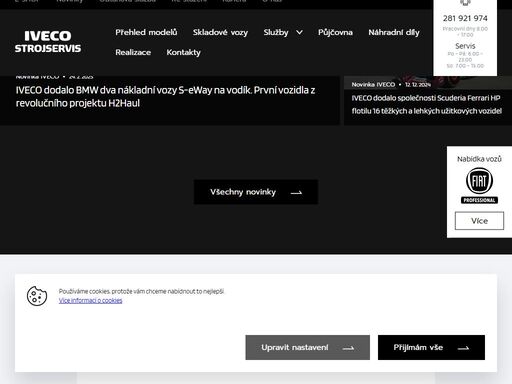Screen dimensions: 512x384
Task: Click the arrow icon on Upravit nastavení
Action: pos(348,348)
